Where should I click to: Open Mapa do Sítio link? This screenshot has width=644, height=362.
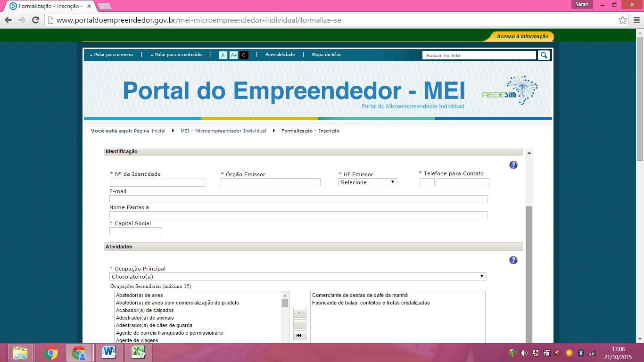[326, 55]
